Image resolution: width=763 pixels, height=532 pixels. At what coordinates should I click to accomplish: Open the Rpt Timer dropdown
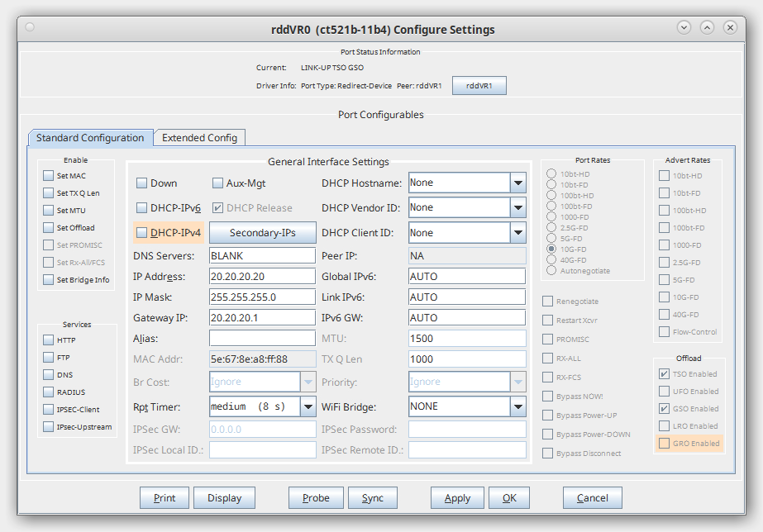point(308,406)
